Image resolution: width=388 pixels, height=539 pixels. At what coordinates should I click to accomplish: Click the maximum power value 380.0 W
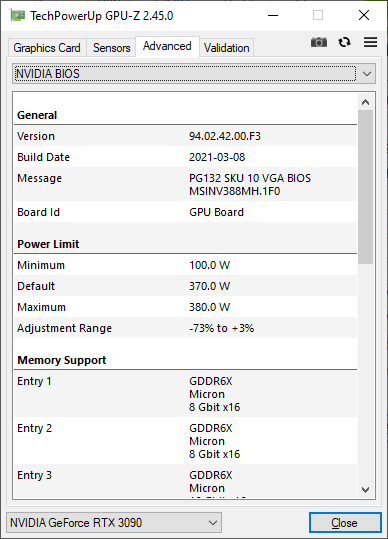point(209,307)
